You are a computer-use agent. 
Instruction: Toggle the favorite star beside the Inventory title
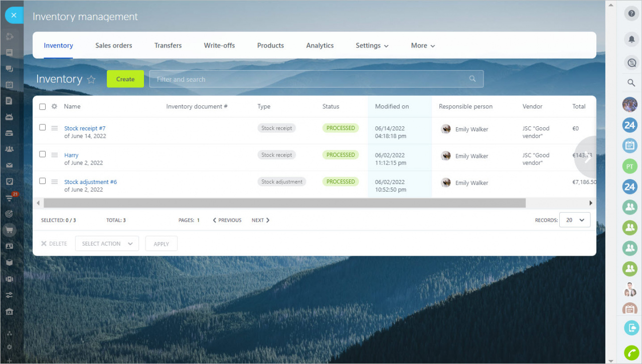click(x=91, y=79)
